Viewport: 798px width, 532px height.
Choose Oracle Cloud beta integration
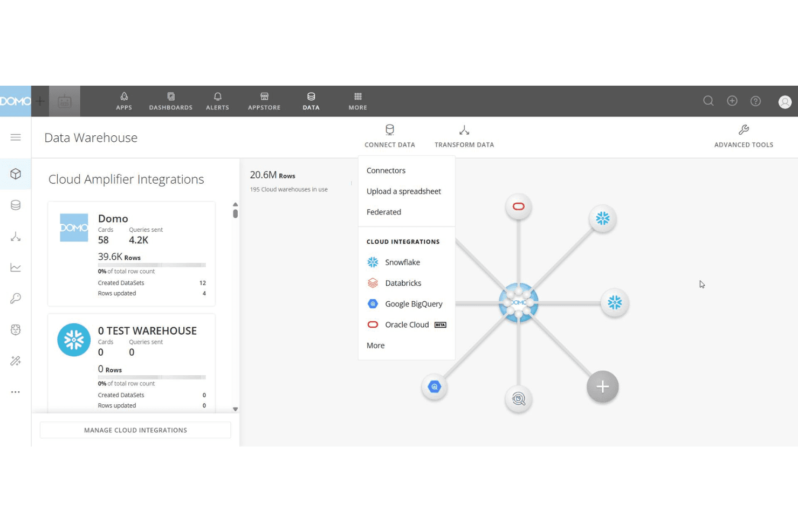(x=407, y=324)
